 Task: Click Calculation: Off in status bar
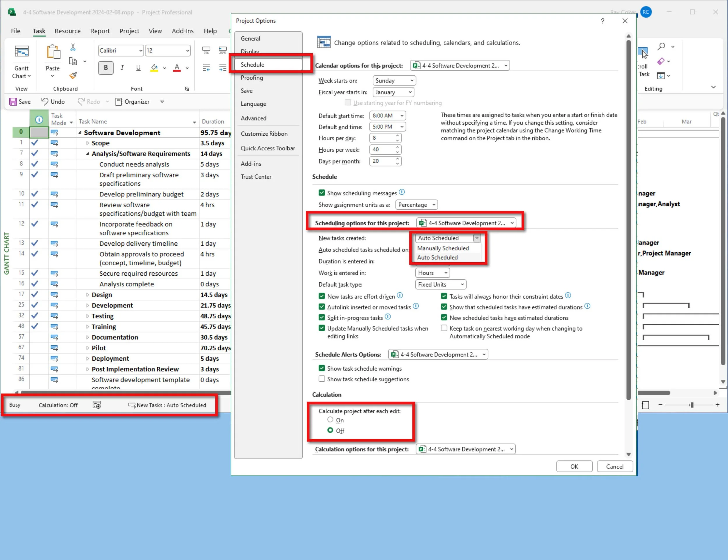click(x=58, y=405)
